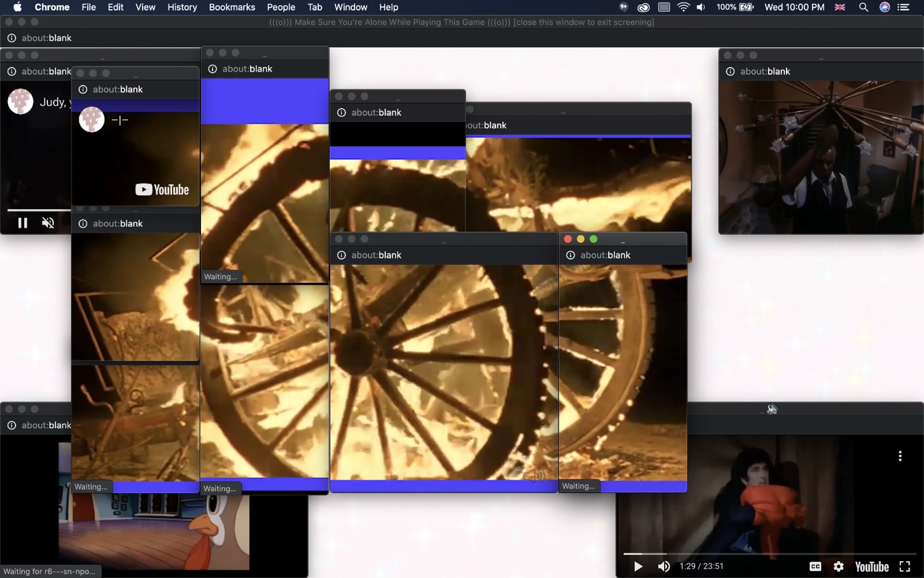
Task: Open the Edit menu
Action: pos(115,7)
